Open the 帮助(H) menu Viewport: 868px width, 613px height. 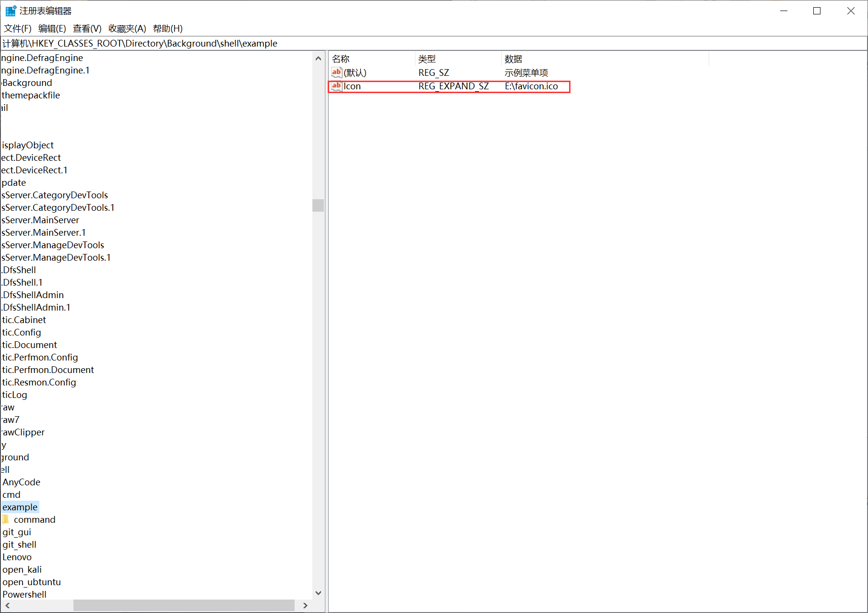click(168, 29)
